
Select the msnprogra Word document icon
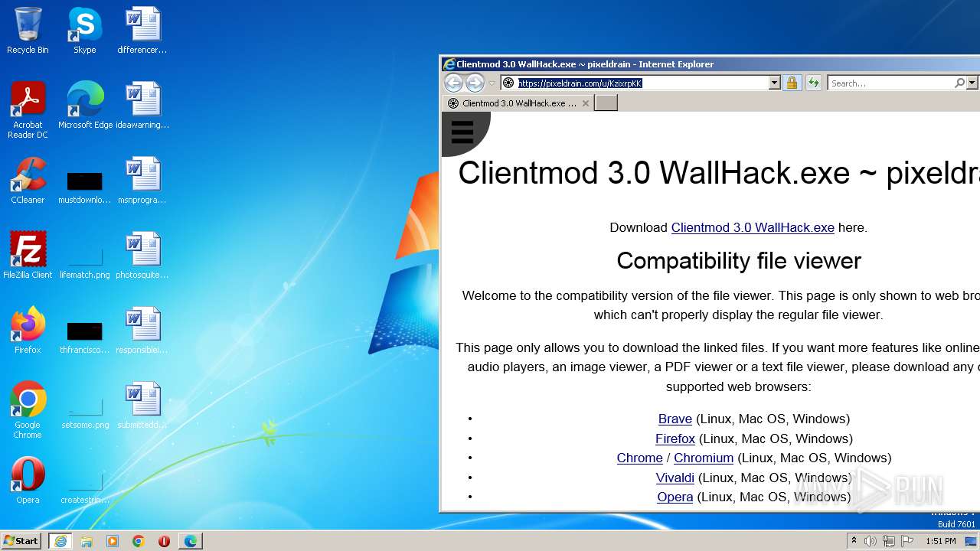(x=142, y=181)
